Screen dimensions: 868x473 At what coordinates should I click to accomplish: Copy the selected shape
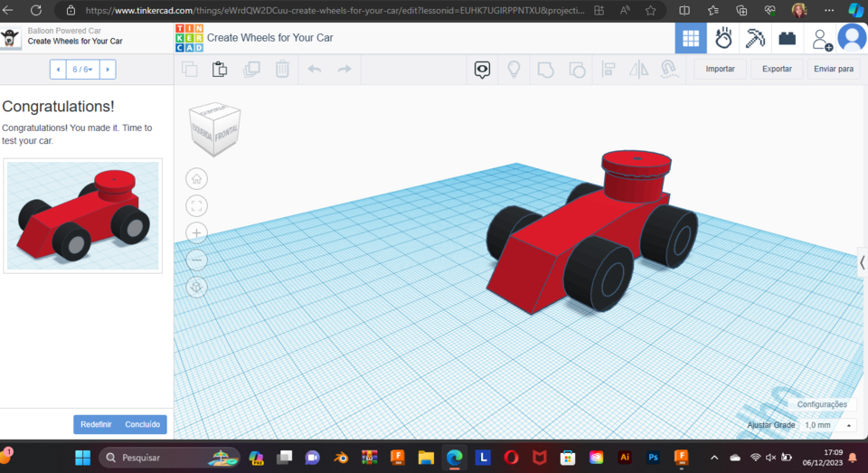click(190, 70)
